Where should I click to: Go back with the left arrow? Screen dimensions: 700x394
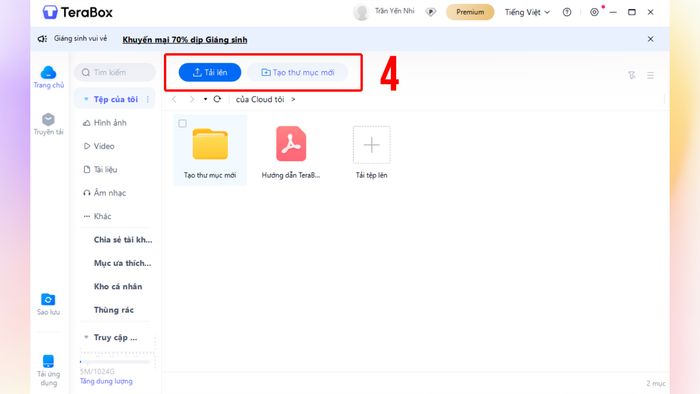pos(174,99)
